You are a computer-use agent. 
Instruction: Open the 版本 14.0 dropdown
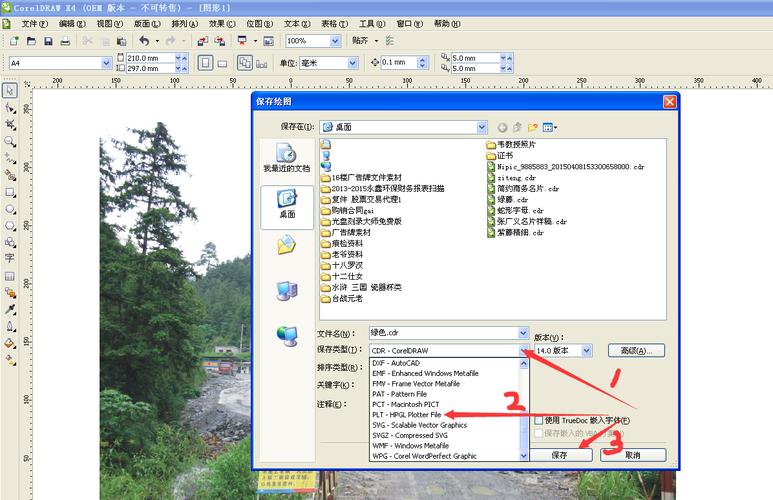[587, 350]
